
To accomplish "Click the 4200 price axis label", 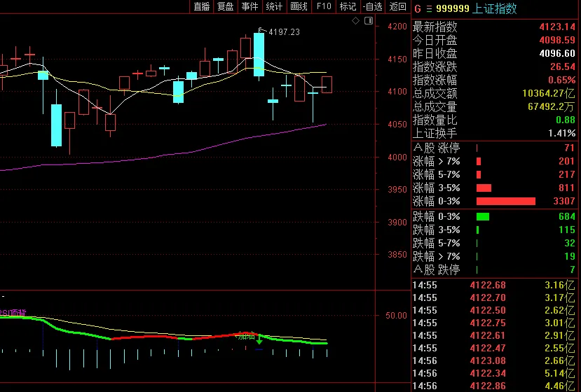I will 397,27.
